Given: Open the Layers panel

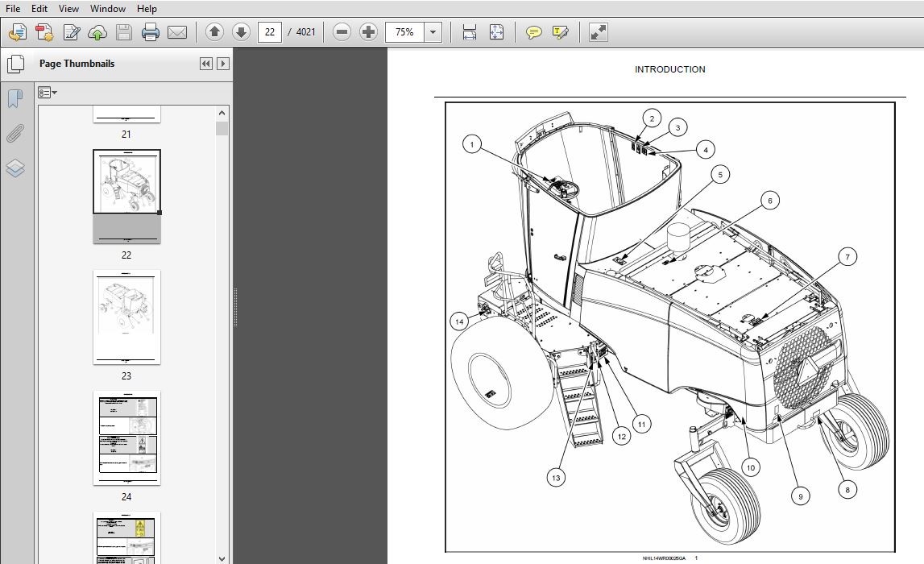Looking at the screenshot, I should point(15,168).
